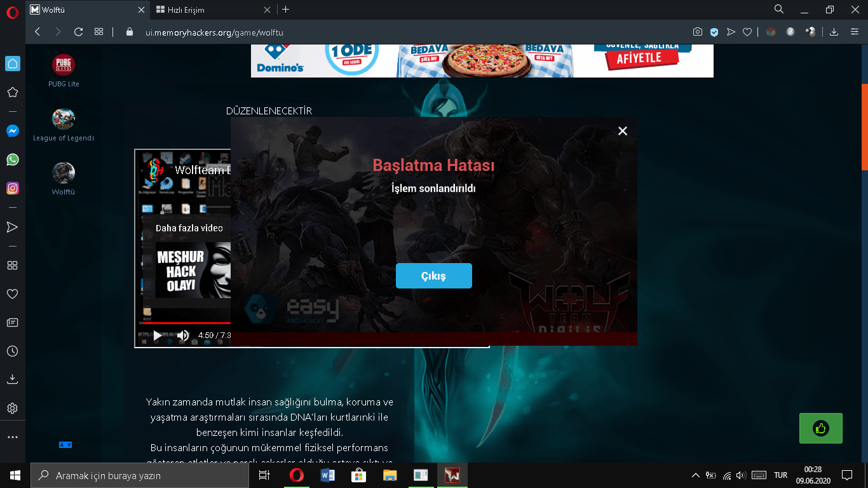Close the Hızlı Erişim tab

click(x=268, y=10)
